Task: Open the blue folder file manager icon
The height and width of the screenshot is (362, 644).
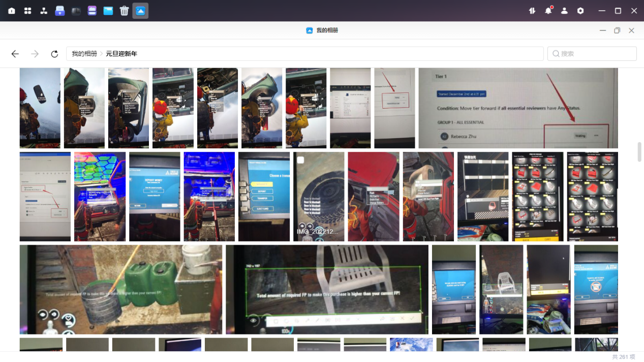Action: [x=108, y=11]
